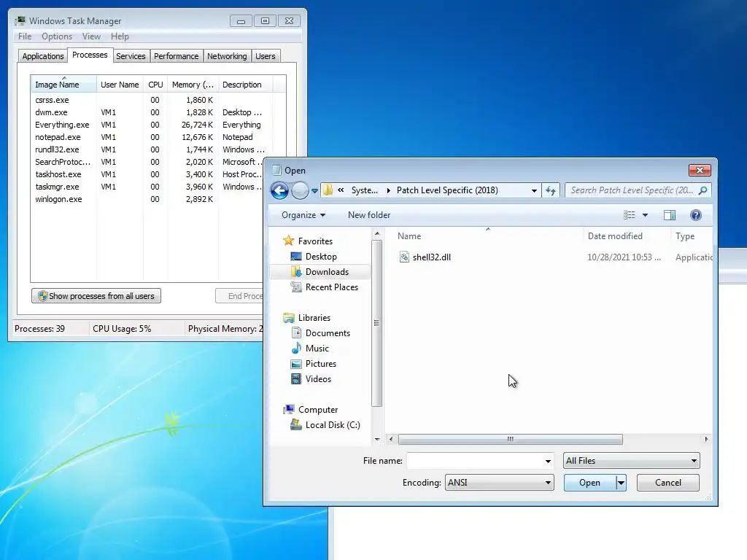Image resolution: width=747 pixels, height=560 pixels.
Task: Sort processes by Image Name column
Action: [x=64, y=85]
